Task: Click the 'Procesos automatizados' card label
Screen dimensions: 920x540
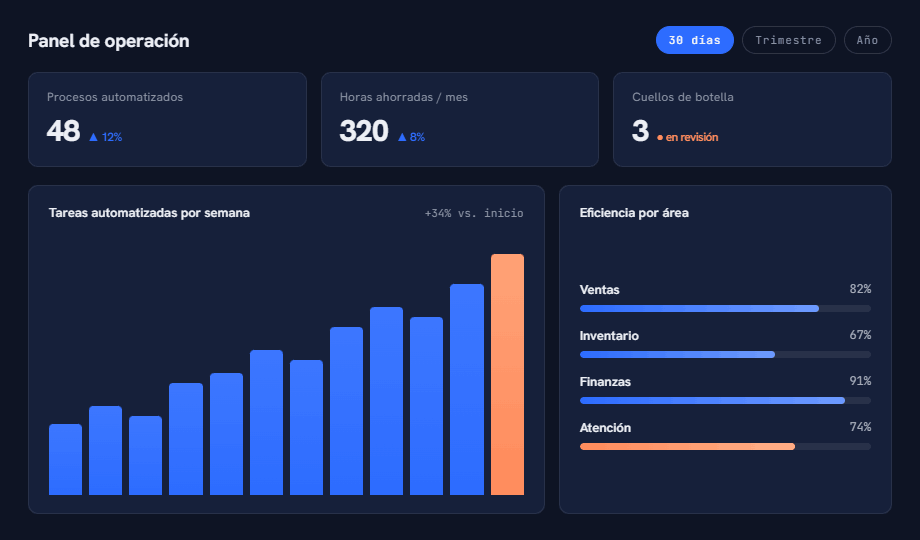Action: click(x=115, y=97)
